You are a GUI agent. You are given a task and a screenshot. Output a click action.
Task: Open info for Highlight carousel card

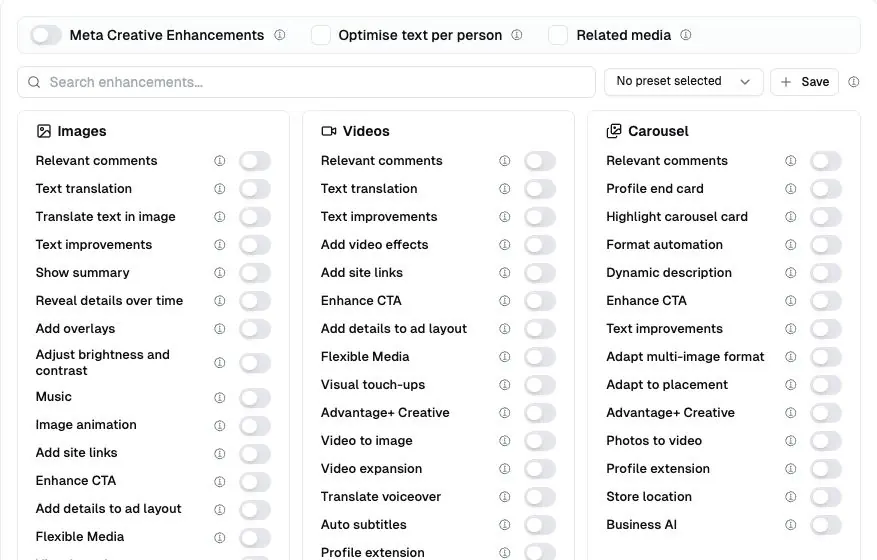point(790,217)
